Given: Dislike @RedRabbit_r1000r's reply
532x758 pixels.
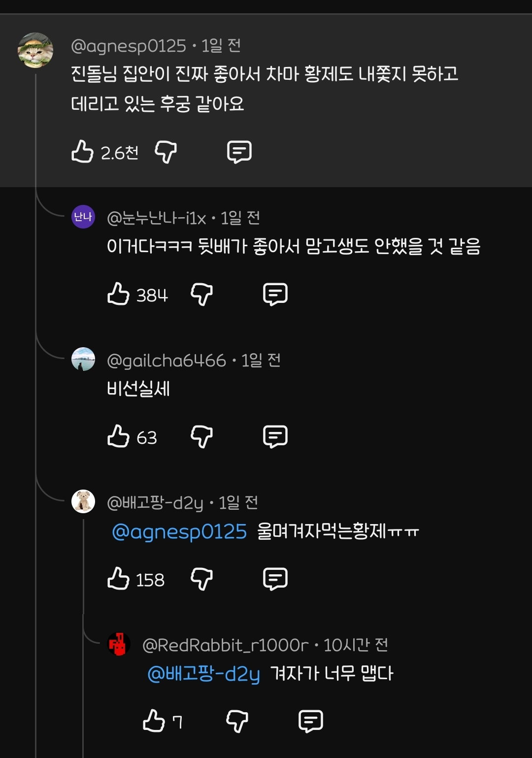Looking at the screenshot, I should point(237,721).
